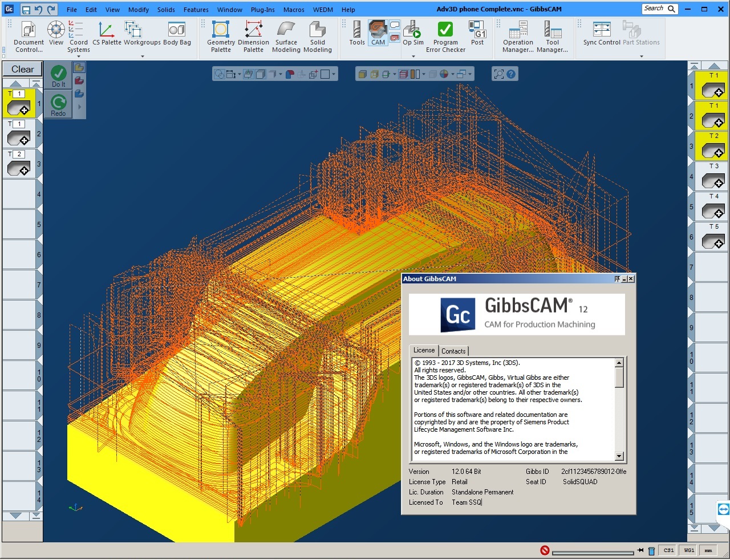
Task: Open the Coord Systems list
Action: (x=78, y=37)
